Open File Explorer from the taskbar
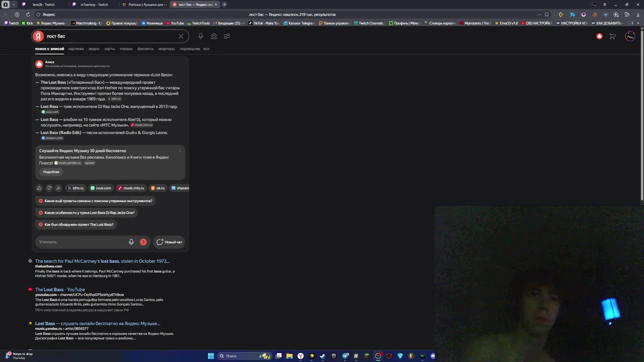The image size is (644, 362). coord(289,356)
